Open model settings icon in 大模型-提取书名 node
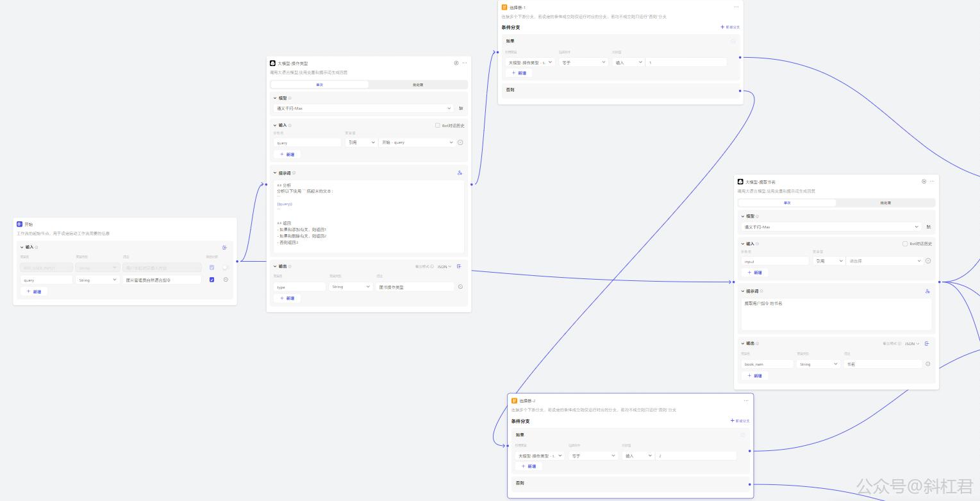980x501 pixels. tap(929, 227)
